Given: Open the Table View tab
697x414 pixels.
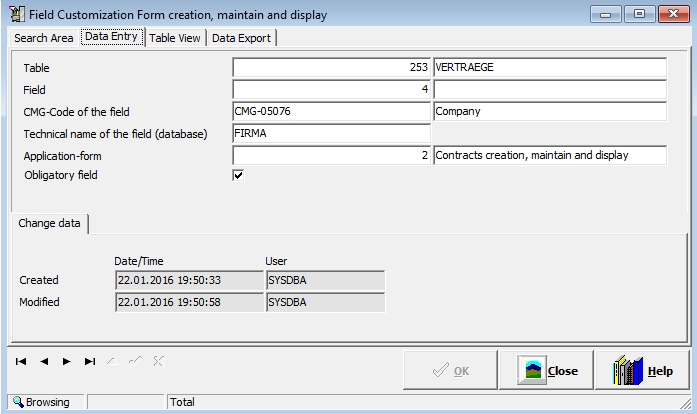Looking at the screenshot, I should [x=175, y=38].
